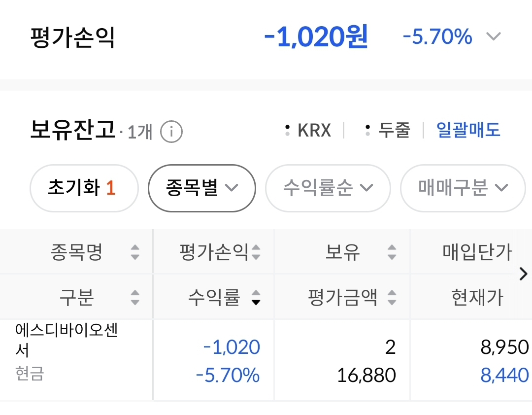Click the info icon beside 보유잔고
532x415 pixels.
[171, 132]
